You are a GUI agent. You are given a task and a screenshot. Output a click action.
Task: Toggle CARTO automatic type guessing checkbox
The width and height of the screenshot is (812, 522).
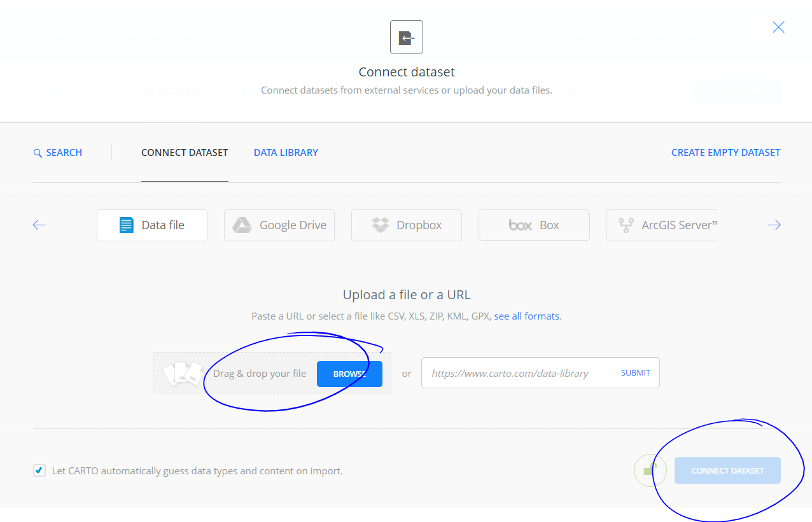point(39,470)
